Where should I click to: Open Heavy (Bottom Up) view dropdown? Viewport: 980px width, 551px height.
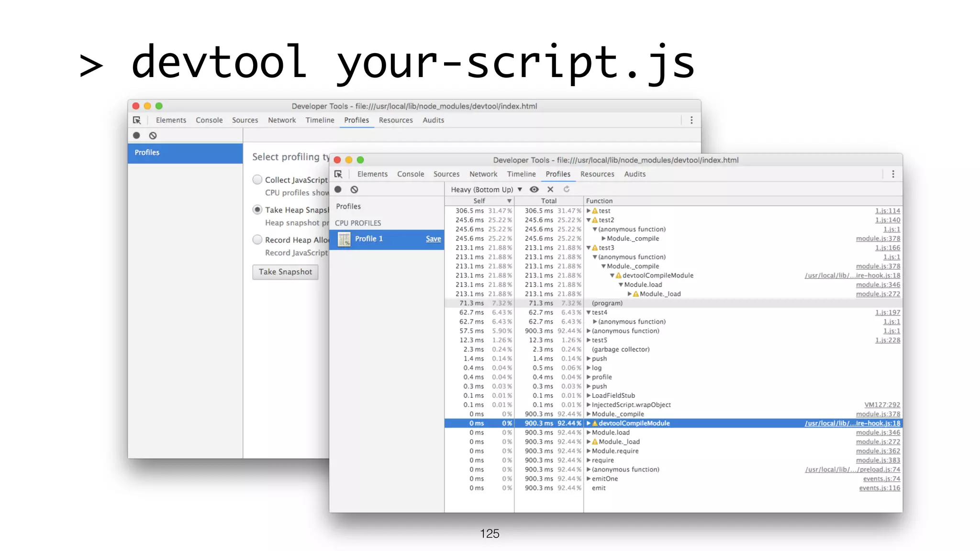pyautogui.click(x=486, y=189)
